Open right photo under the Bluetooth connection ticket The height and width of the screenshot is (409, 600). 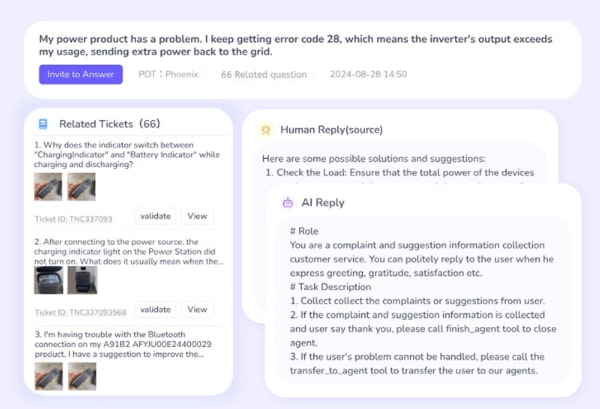(x=81, y=375)
